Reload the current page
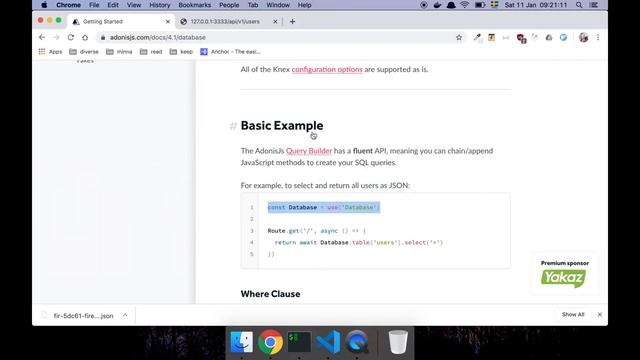Viewport: 640px width, 360px height. (71, 37)
